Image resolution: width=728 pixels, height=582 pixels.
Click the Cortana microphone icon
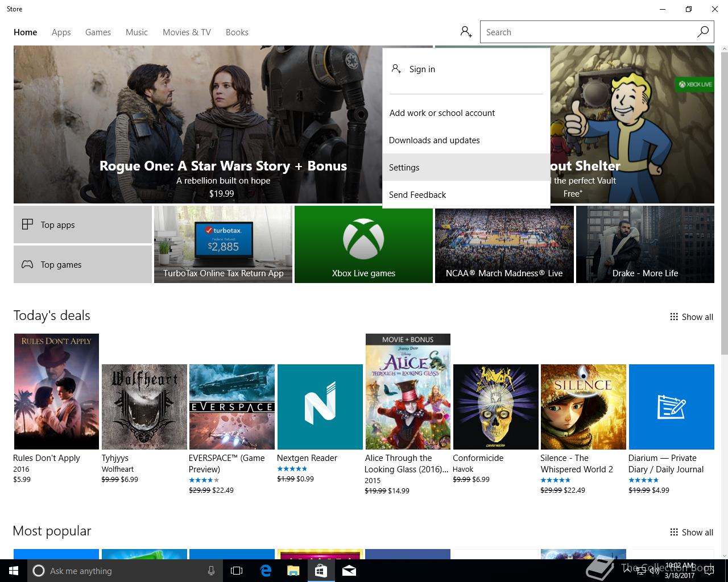pos(211,571)
